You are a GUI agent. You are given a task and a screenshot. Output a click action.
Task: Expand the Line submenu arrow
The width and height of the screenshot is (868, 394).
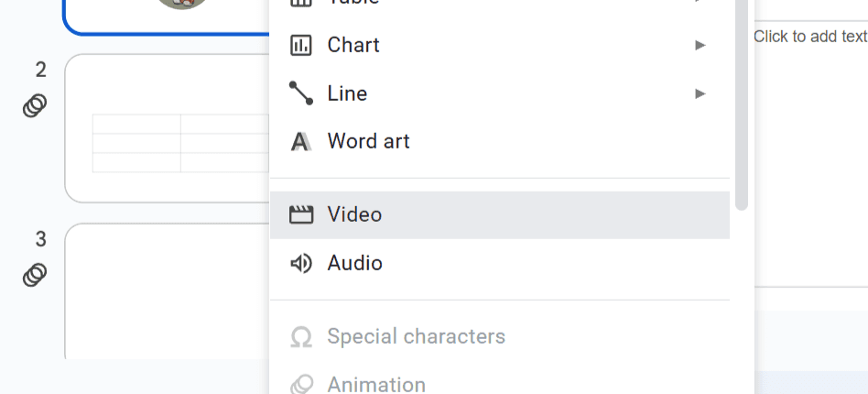[x=700, y=93]
